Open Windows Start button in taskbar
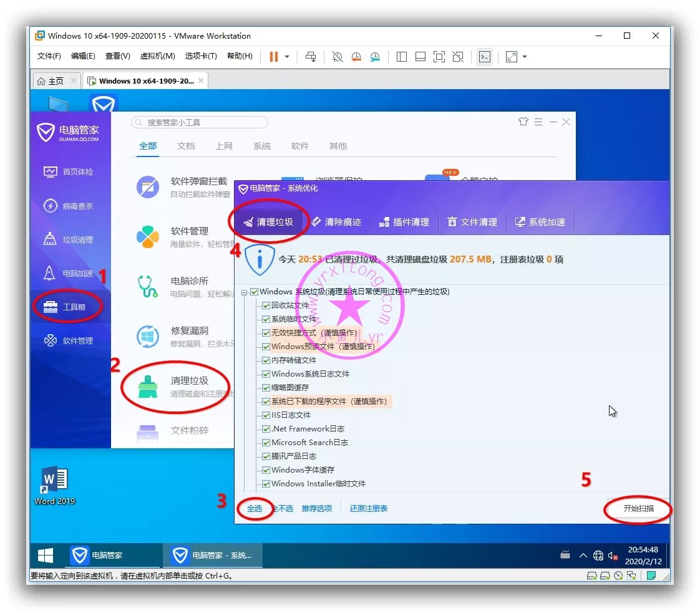The height and width of the screenshot is (611, 700). click(x=46, y=556)
